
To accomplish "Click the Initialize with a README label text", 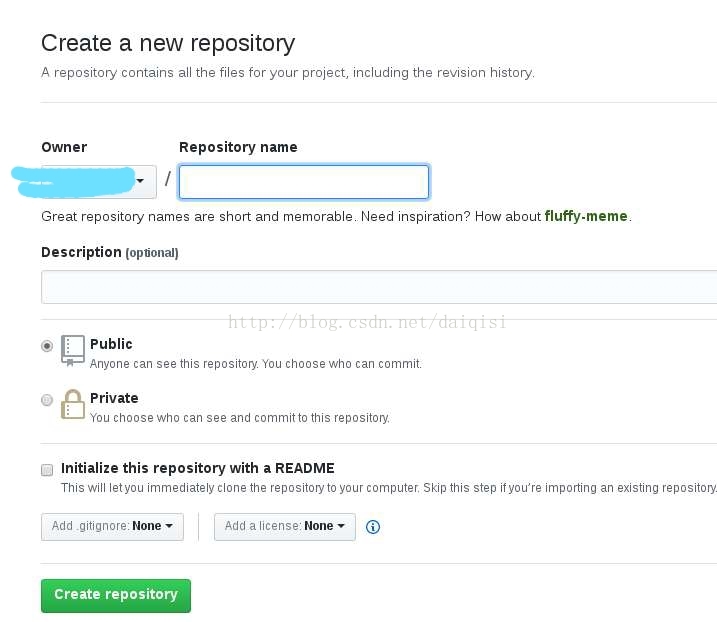I will pos(198,468).
